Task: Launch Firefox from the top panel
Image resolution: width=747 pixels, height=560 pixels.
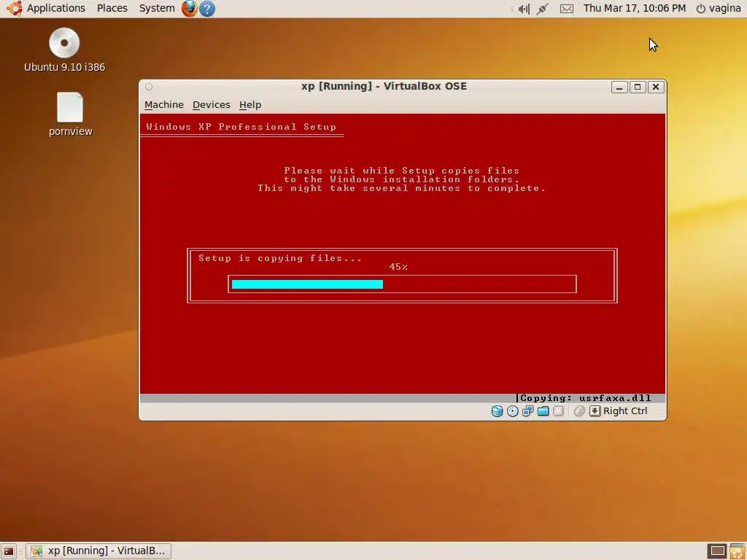Action: coord(189,8)
